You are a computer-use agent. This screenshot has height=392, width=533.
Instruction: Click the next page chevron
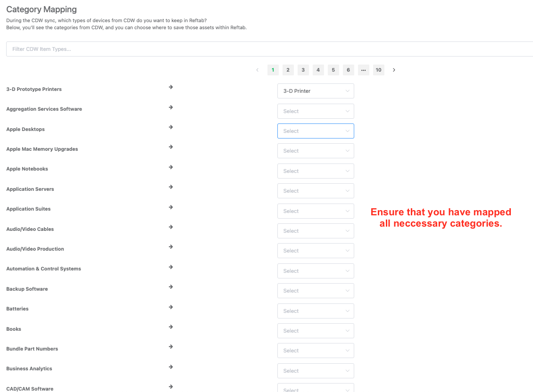click(x=394, y=70)
